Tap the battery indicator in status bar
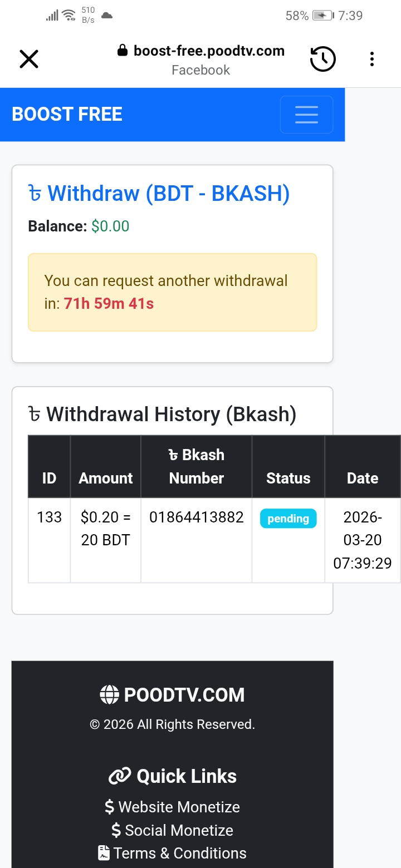401x868 pixels. tap(324, 16)
